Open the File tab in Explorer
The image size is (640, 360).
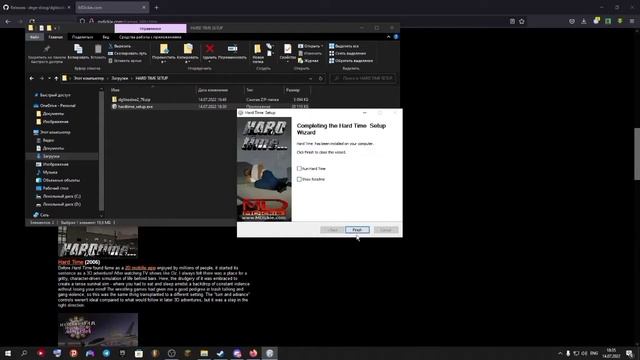pyautogui.click(x=34, y=37)
